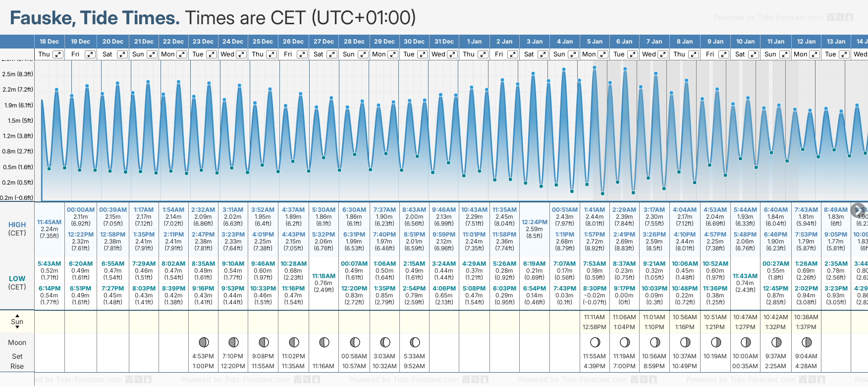Viewport: 868px width, 386px height.
Task: Click the HIGH (CET) row label
Action: tap(17, 229)
